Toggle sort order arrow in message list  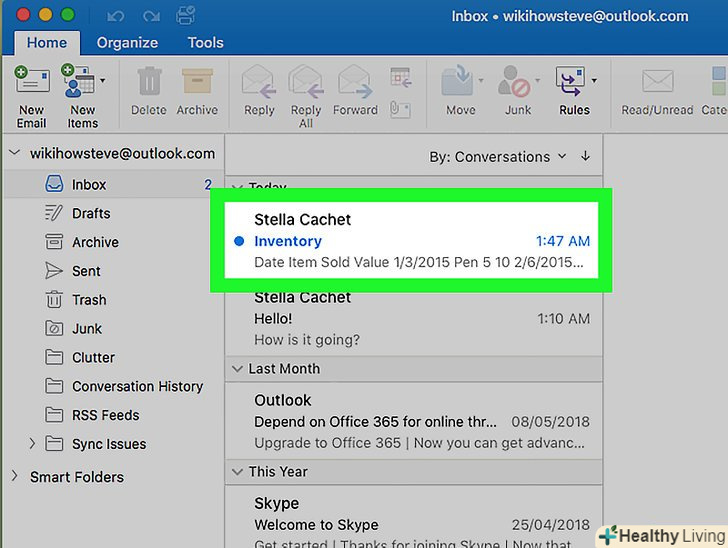pyautogui.click(x=585, y=157)
